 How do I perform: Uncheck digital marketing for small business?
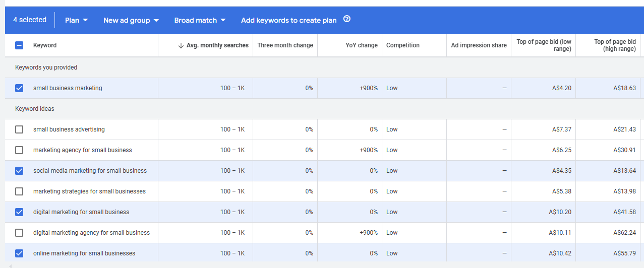19,212
